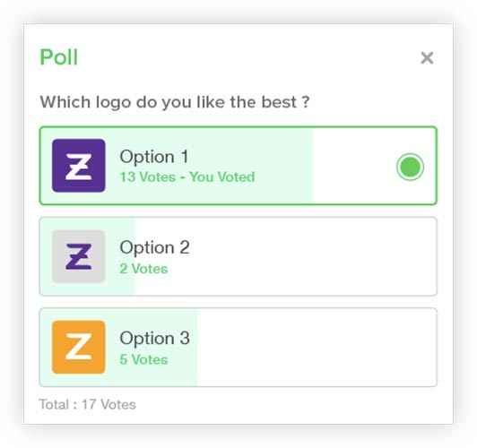Click the right end of Option 3's vote progress fill

point(195,347)
